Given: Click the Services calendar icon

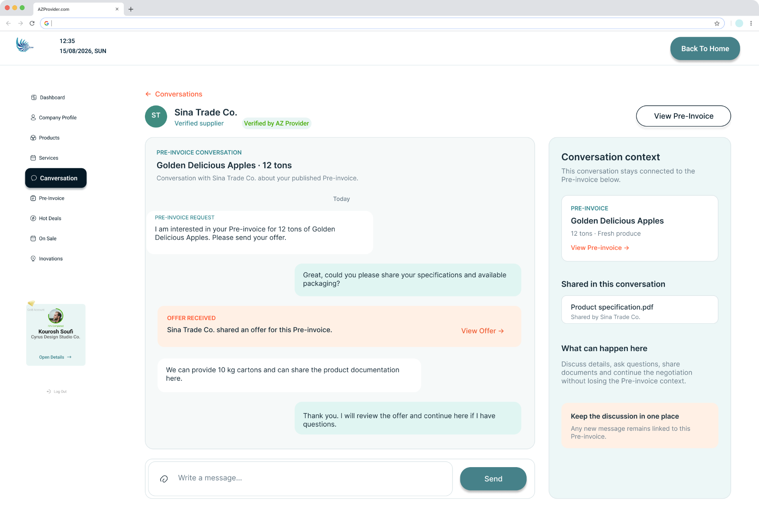Looking at the screenshot, I should 33,158.
